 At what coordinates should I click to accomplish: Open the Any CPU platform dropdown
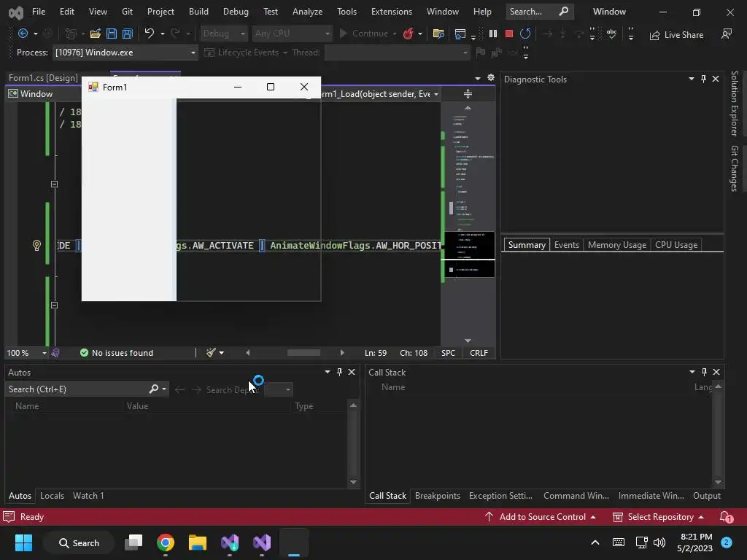[x=292, y=34]
